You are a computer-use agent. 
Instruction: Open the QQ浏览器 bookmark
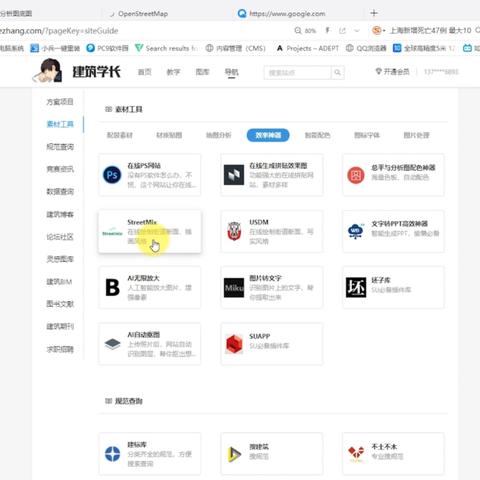pyautogui.click(x=366, y=48)
